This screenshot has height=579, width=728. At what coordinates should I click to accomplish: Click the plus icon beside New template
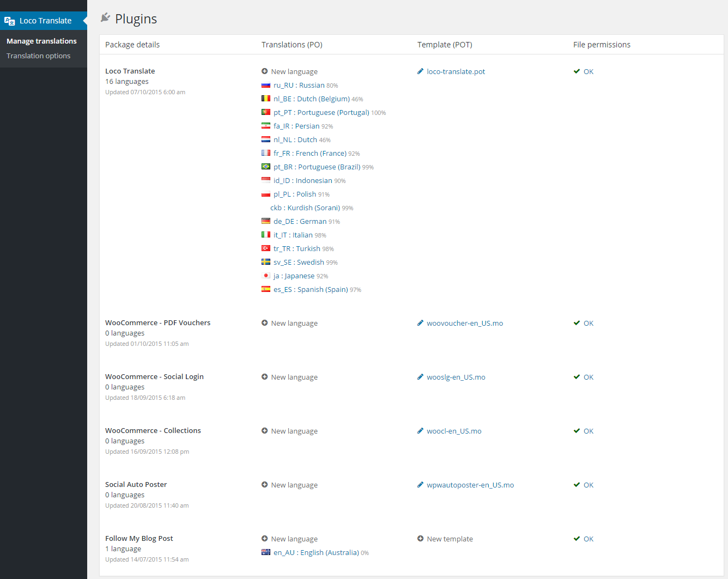420,539
